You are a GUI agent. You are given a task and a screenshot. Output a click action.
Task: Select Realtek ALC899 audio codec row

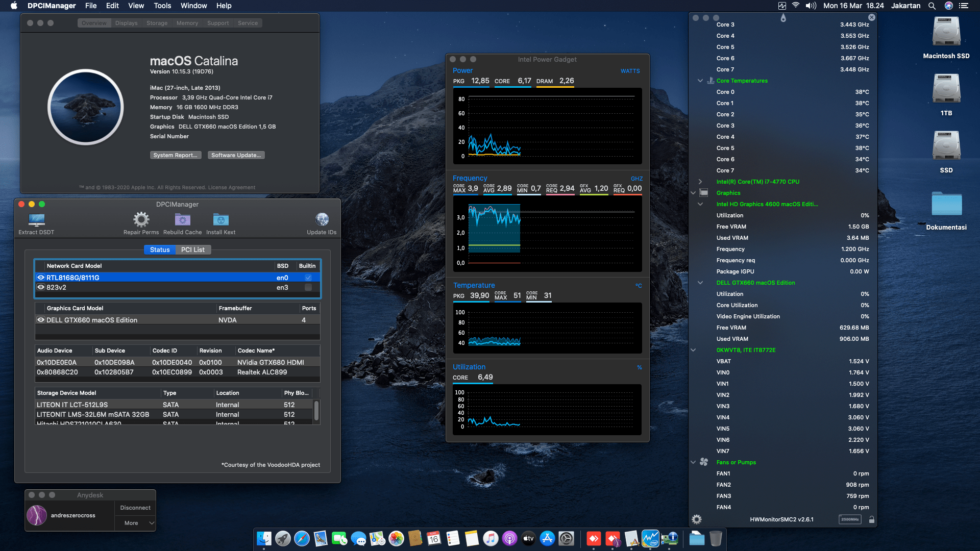[x=178, y=372]
